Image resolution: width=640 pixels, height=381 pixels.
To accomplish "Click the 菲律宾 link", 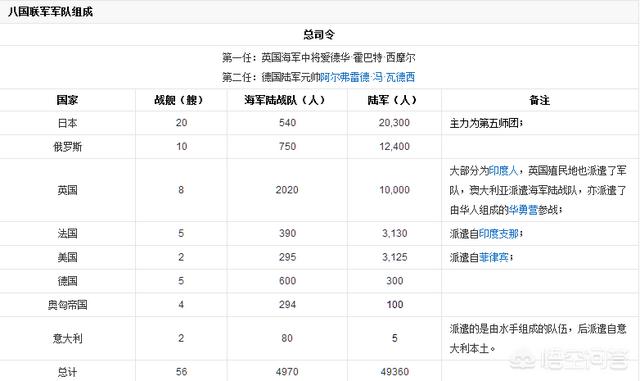I will coord(494,257).
